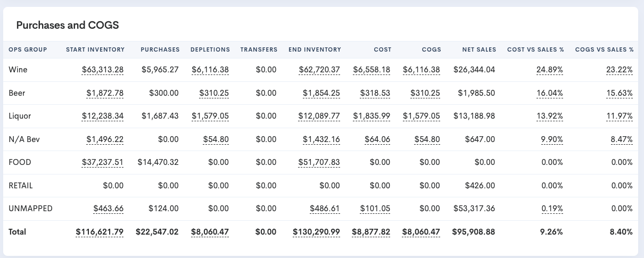Click FOOD start inventory $37,237.51
The image size is (644, 258).
(103, 162)
